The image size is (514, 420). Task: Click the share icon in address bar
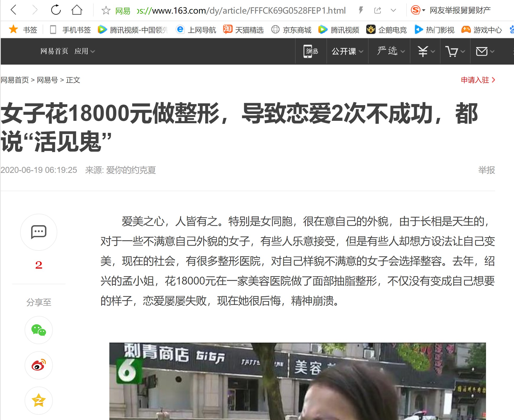click(377, 10)
